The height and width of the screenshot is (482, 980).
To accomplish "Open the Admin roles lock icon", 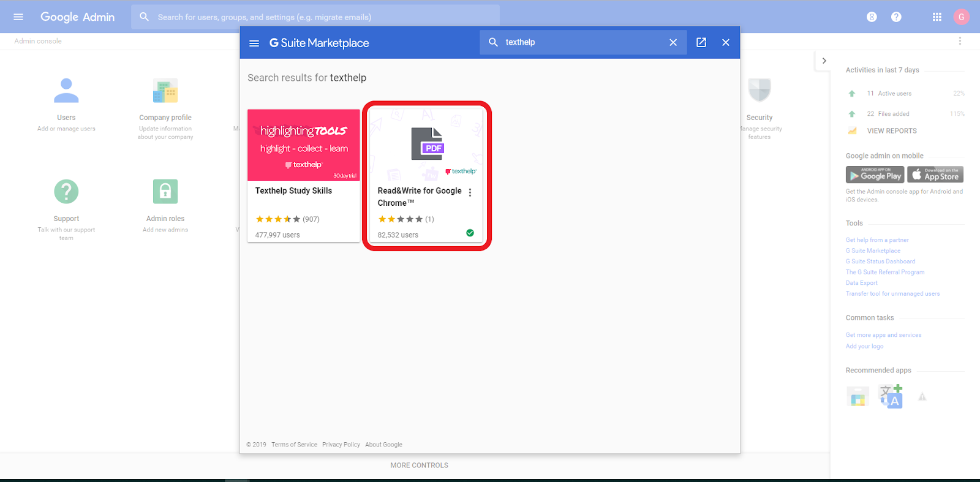I will [x=165, y=192].
